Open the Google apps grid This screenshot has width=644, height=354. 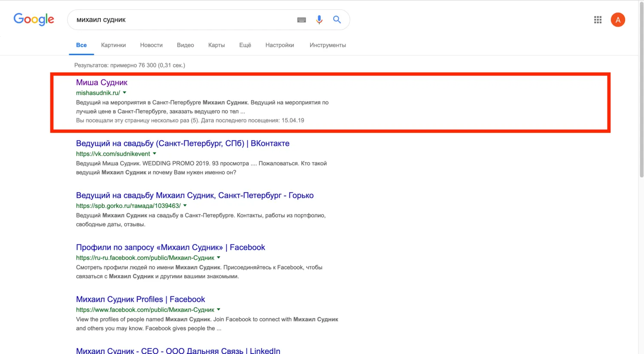598,20
